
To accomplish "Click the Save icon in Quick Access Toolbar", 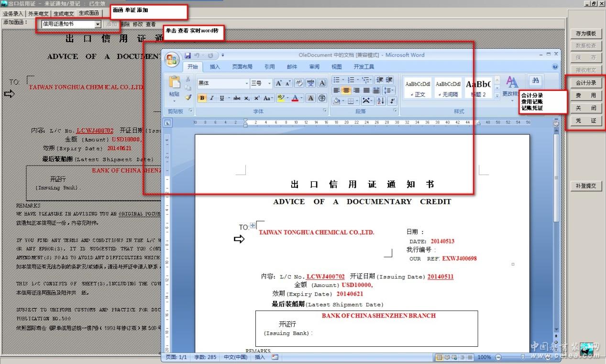I will pos(187,55).
